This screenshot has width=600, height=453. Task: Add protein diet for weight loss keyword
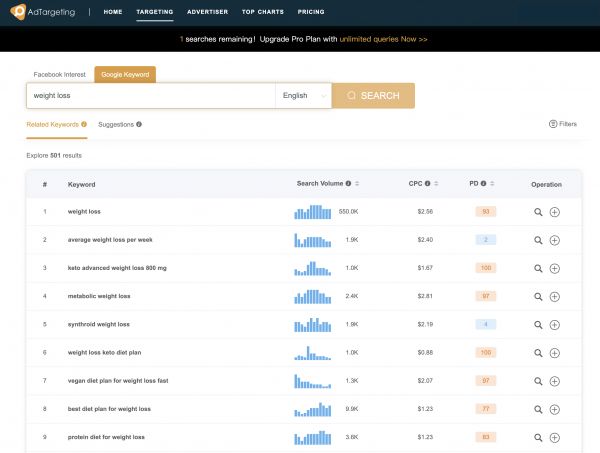[554, 438]
